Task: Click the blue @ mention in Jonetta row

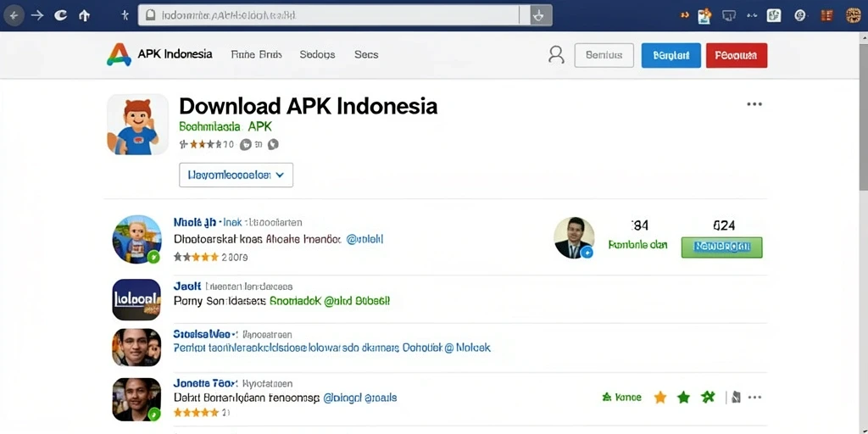Action: click(359, 398)
